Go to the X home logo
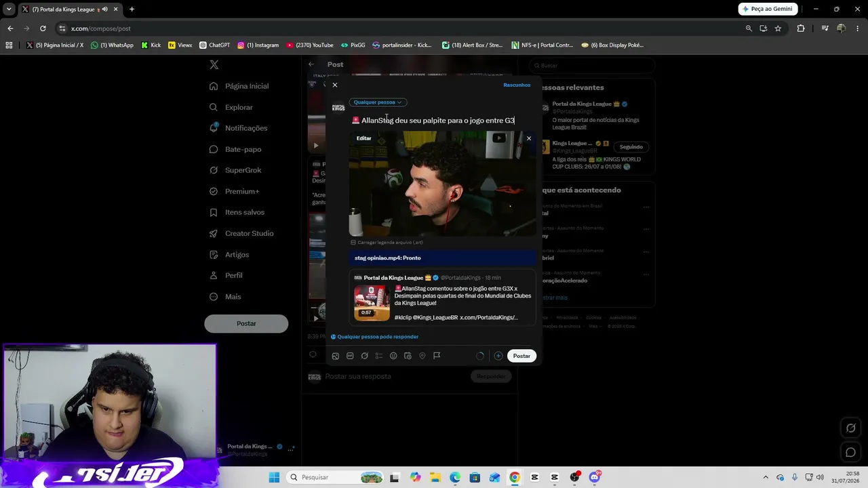868x488 pixels. [214, 64]
